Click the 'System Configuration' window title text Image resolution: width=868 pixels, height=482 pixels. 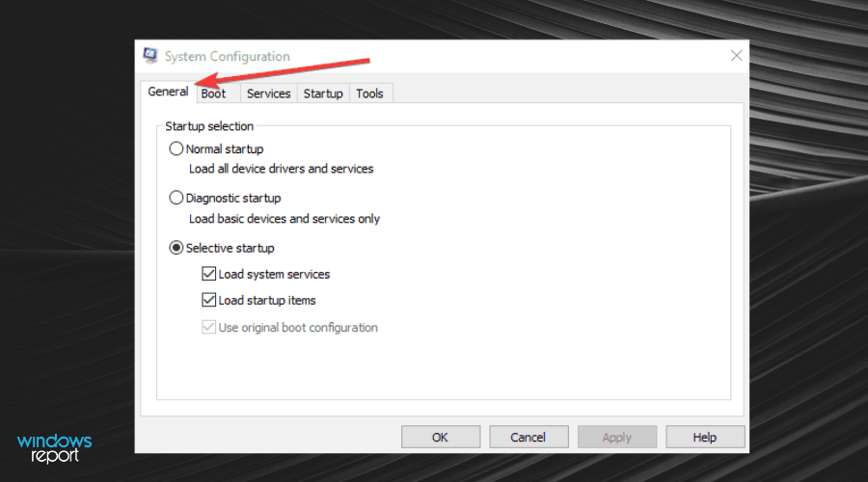pos(227,57)
